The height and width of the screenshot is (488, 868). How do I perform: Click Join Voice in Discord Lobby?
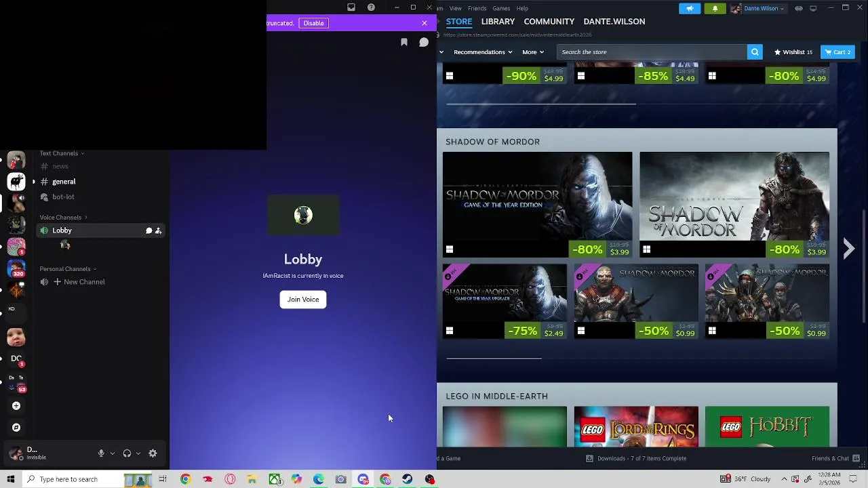[x=303, y=300]
